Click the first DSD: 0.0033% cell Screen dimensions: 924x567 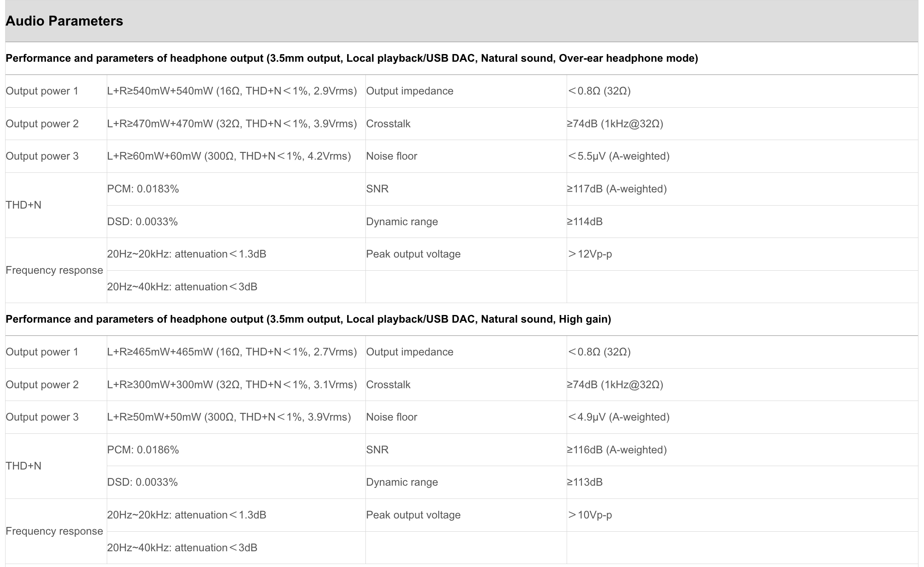(x=143, y=222)
